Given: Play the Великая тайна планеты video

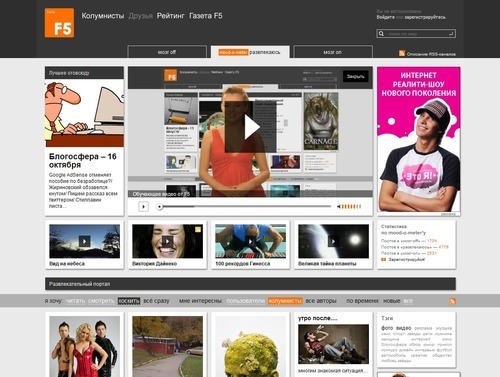Looking at the screenshot, I should coord(333,241).
